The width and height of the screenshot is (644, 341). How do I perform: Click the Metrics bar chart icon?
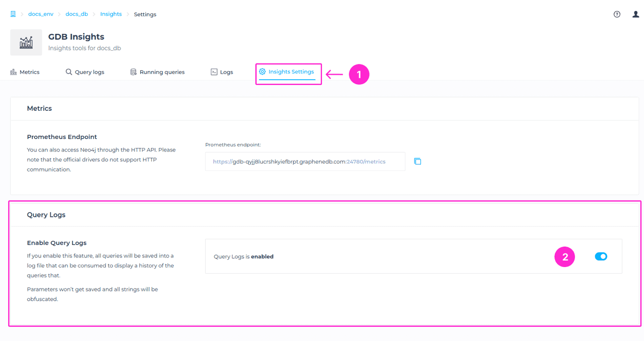(13, 72)
